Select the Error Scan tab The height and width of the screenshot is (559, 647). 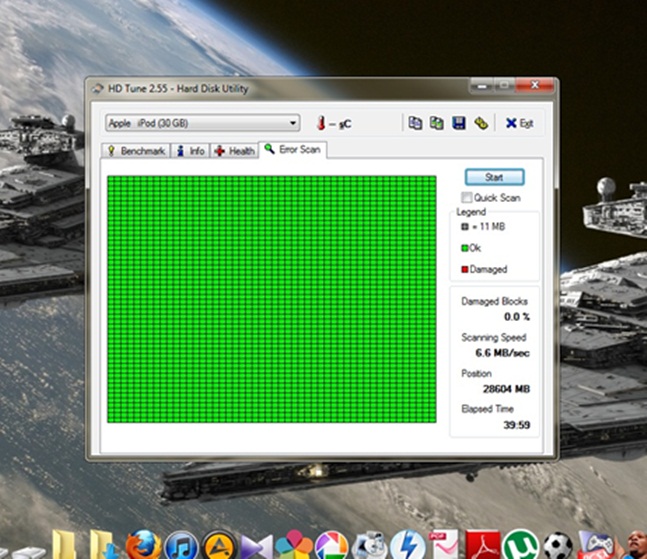293,150
